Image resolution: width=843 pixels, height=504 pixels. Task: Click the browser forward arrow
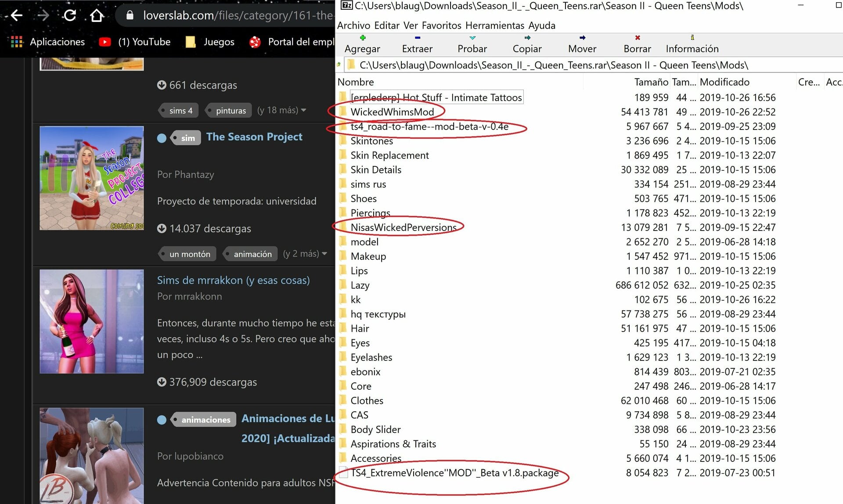point(43,15)
